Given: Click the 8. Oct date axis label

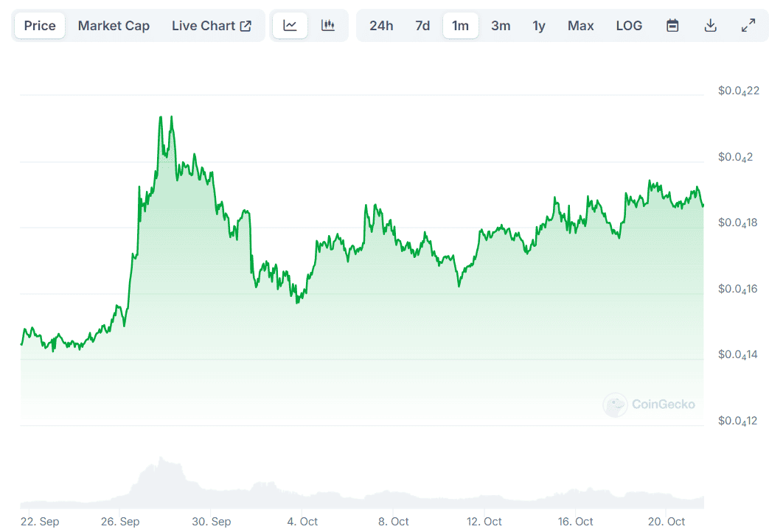Looking at the screenshot, I should (x=393, y=522).
